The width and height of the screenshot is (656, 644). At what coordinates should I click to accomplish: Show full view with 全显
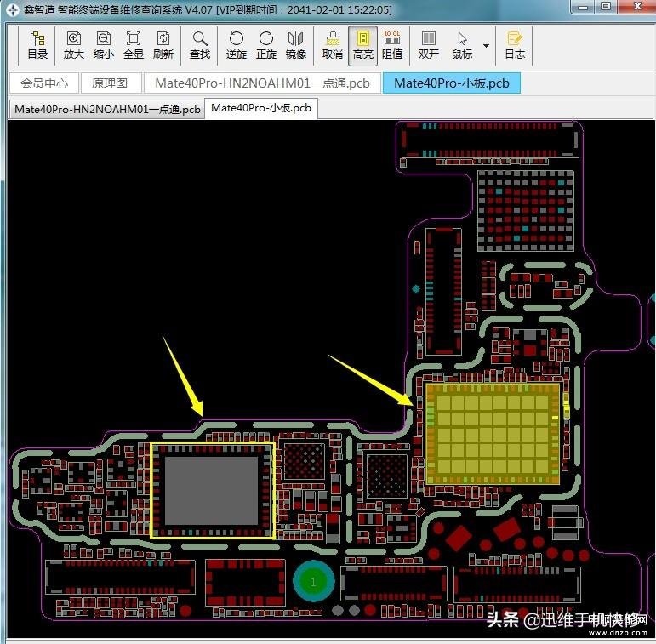click(x=134, y=45)
